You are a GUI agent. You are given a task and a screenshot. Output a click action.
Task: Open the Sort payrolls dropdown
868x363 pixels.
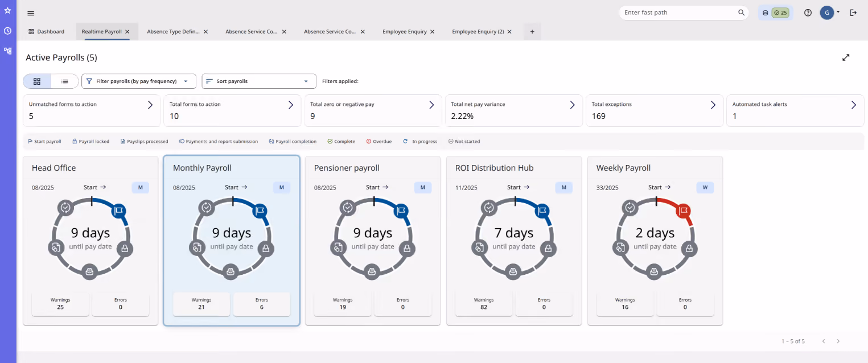click(259, 81)
